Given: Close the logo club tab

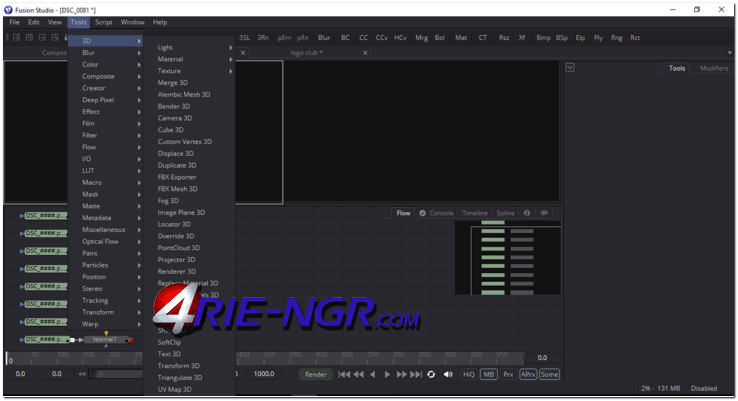Looking at the screenshot, I should pos(365,53).
